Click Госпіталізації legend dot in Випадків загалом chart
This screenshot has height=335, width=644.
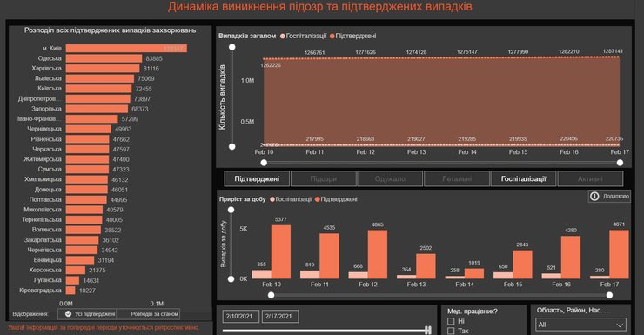[283, 37]
